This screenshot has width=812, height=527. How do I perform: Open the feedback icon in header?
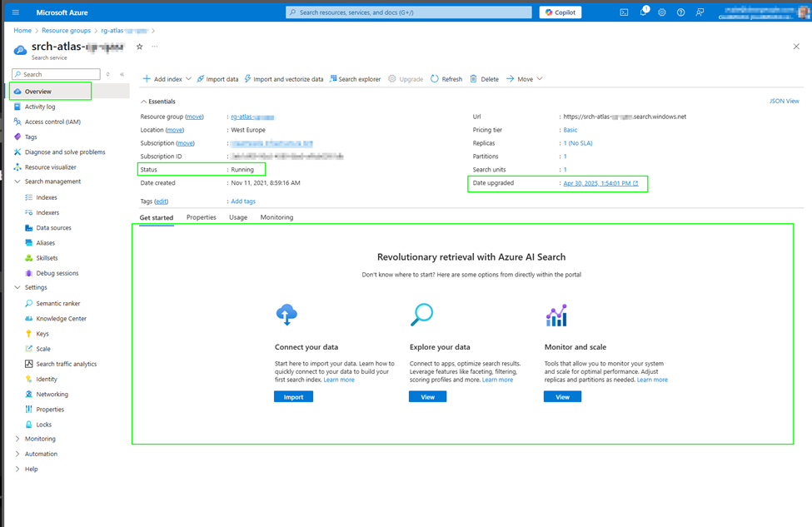pos(700,12)
